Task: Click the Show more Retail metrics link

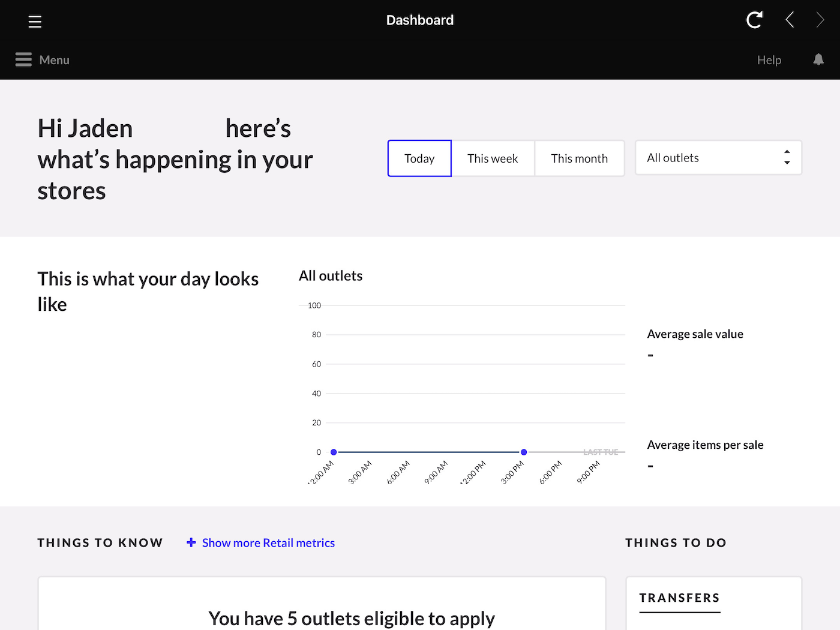Action: pos(268,542)
